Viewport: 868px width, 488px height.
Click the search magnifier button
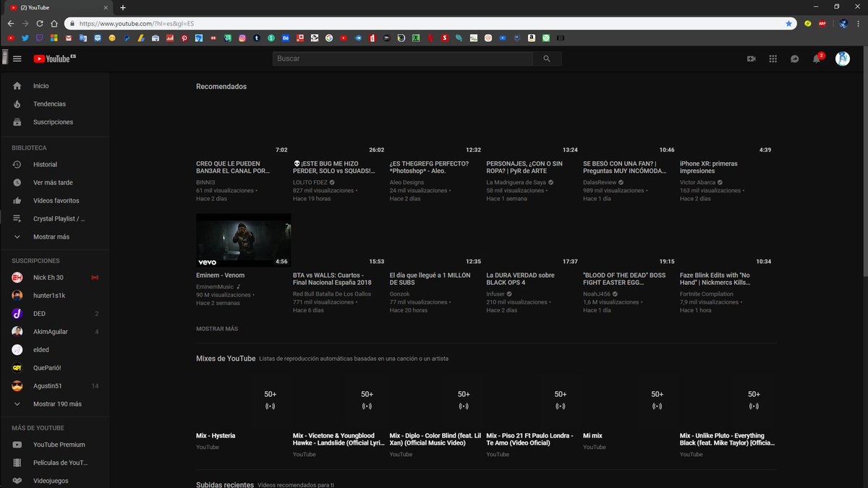click(547, 59)
